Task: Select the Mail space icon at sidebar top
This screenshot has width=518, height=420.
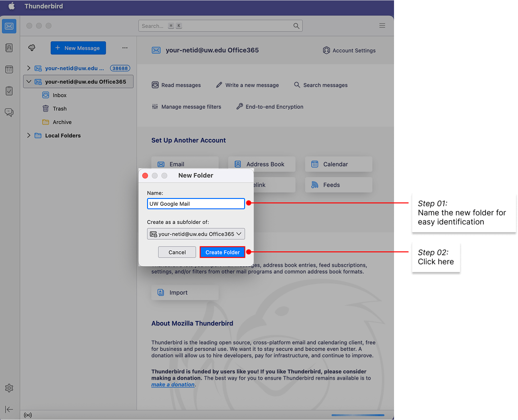Action: [9, 26]
